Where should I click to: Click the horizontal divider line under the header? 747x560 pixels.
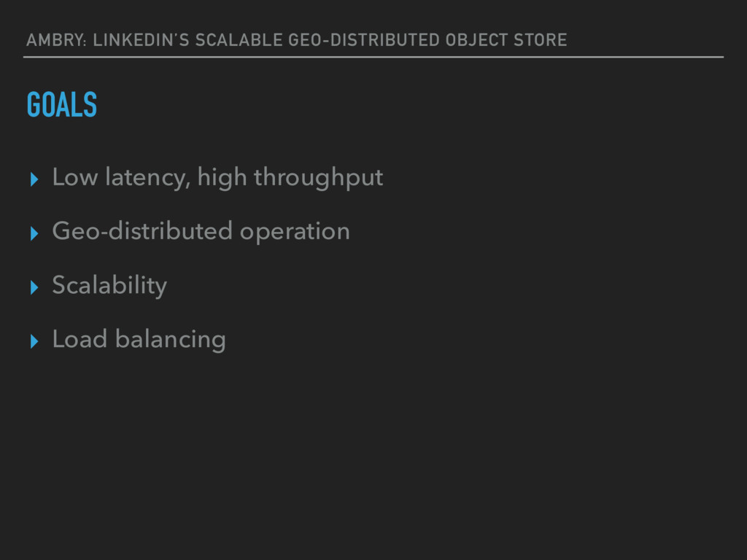[373, 57]
